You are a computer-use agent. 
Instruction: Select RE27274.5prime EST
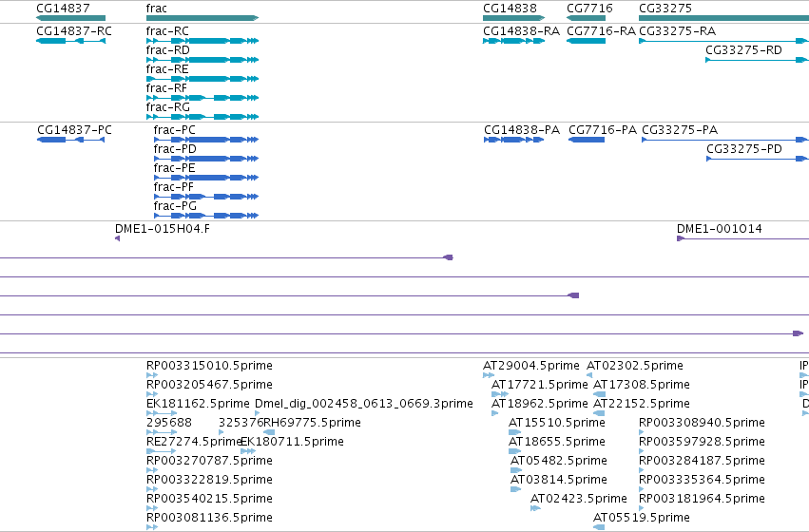pos(194,442)
